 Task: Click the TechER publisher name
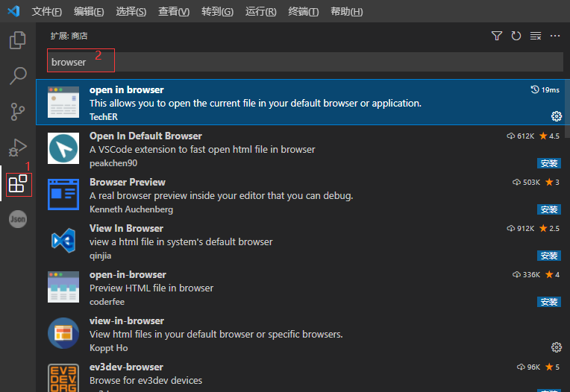[x=104, y=116]
